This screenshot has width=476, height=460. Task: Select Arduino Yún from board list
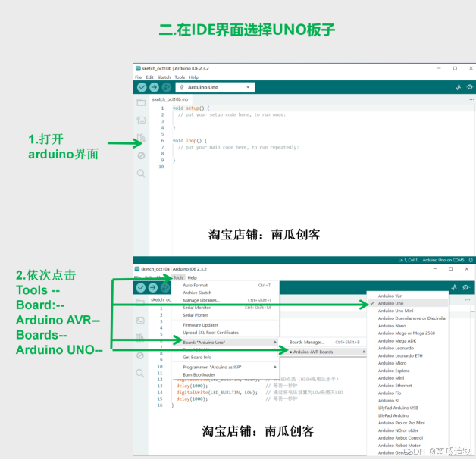408,296
